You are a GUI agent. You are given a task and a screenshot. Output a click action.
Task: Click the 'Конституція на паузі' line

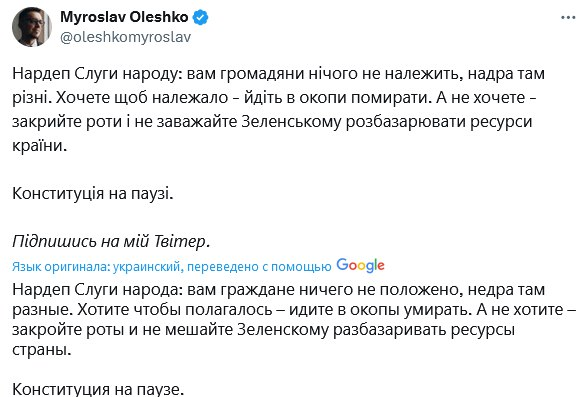(93, 193)
